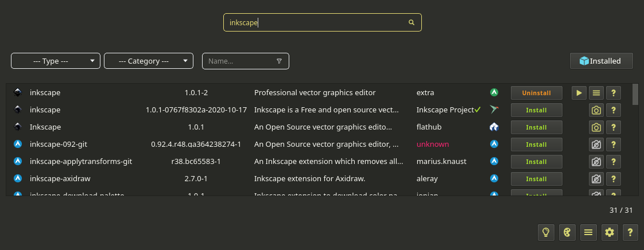The height and width of the screenshot is (250, 644).
Task: Show info for flathub Inkscape
Action: coord(614,127)
